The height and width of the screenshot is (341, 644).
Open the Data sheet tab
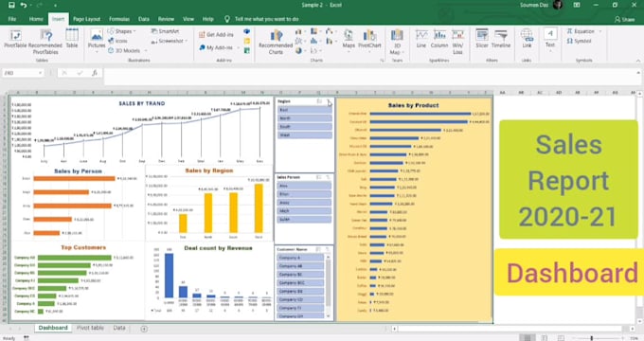click(x=119, y=328)
